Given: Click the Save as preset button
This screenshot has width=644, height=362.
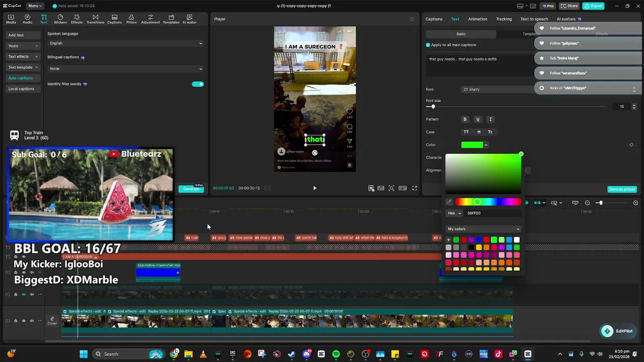Looking at the screenshot, I should (622, 189).
